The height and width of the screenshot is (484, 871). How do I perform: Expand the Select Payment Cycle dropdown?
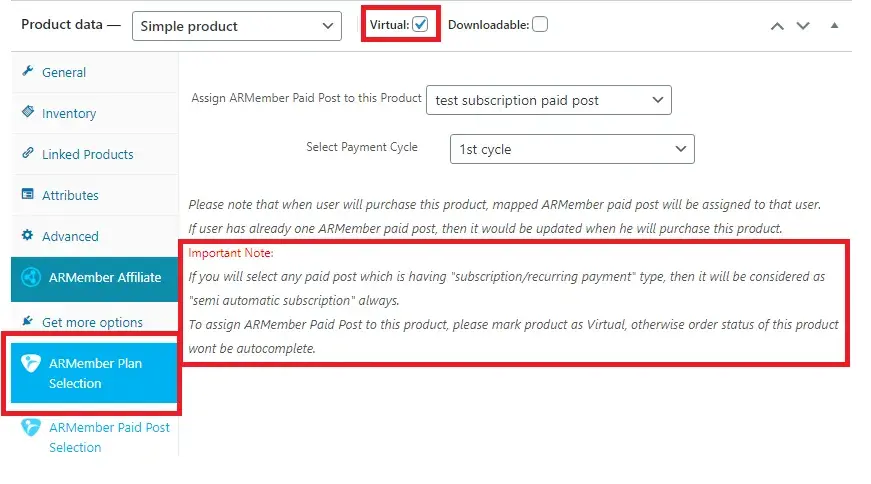572,149
